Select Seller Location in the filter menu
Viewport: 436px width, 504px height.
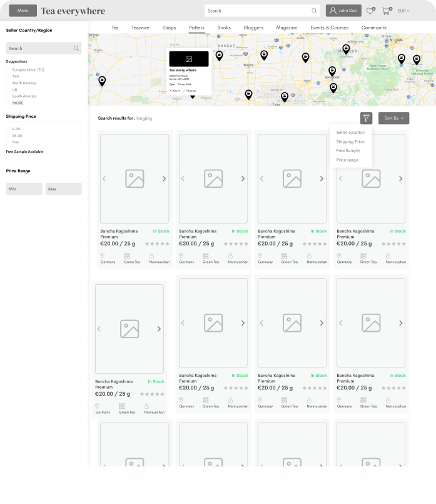coord(350,133)
